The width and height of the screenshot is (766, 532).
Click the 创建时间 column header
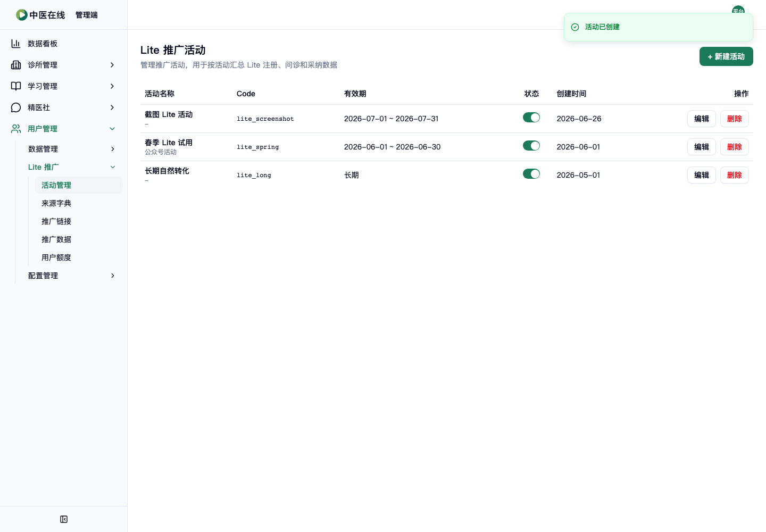[x=571, y=94]
